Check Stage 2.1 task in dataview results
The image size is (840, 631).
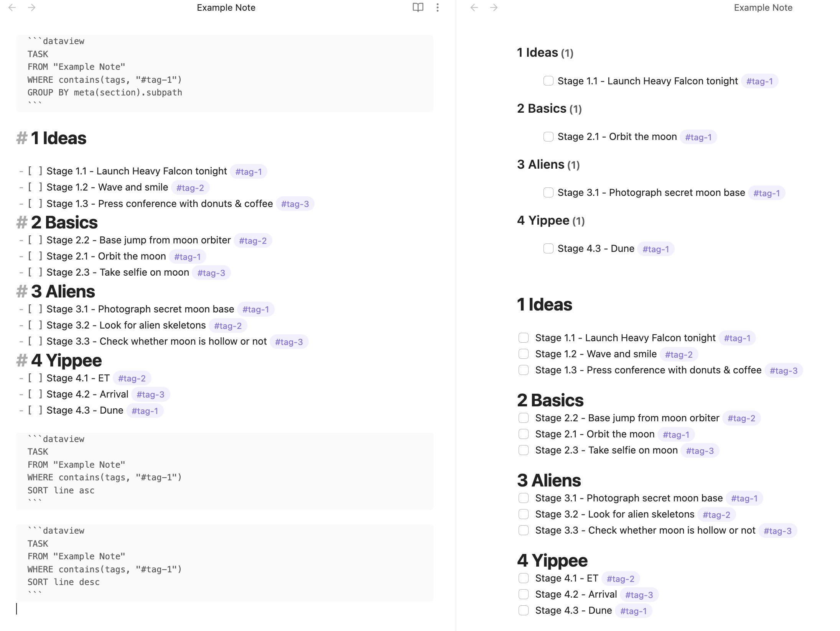[548, 137]
